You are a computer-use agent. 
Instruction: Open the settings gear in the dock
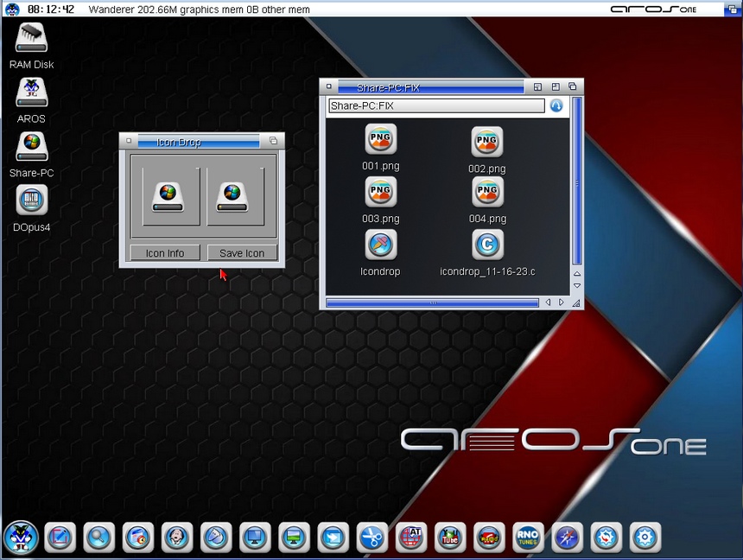645,538
